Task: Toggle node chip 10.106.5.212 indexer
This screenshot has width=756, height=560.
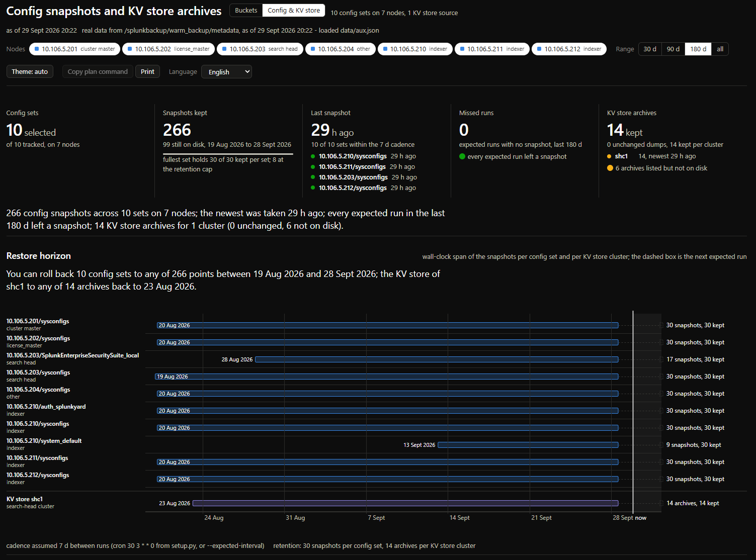Action: click(x=569, y=49)
